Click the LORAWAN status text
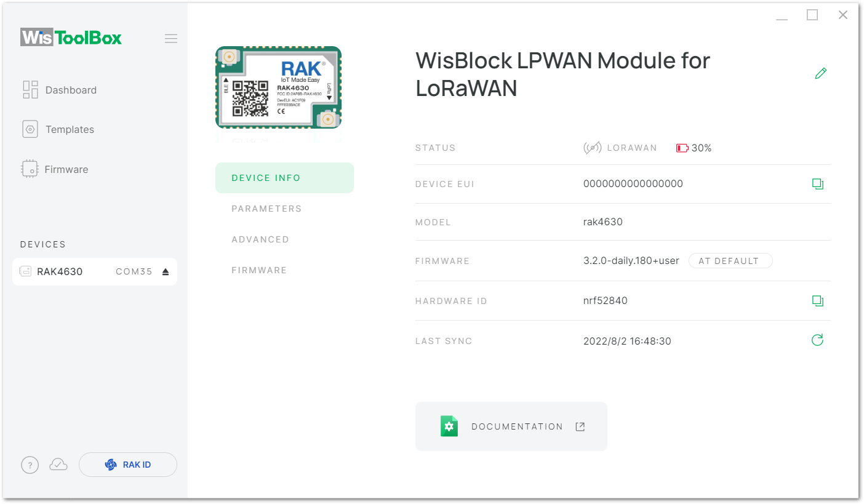Viewport: 864px width, 504px height. coord(632,148)
